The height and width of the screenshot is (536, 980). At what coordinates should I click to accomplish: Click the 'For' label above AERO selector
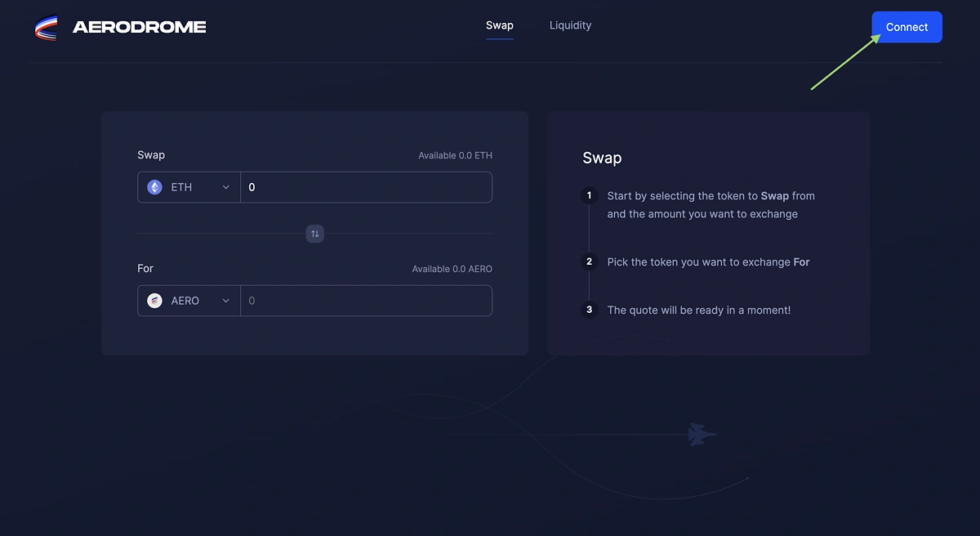145,269
